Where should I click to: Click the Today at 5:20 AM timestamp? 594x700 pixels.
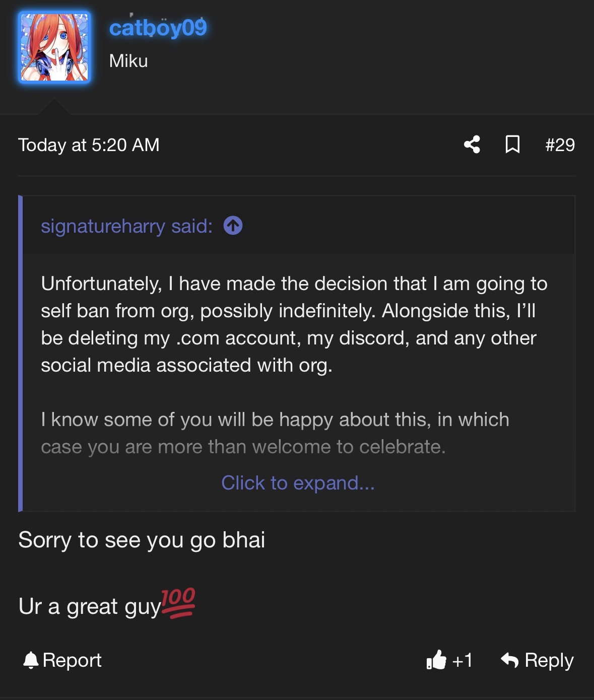pos(89,145)
